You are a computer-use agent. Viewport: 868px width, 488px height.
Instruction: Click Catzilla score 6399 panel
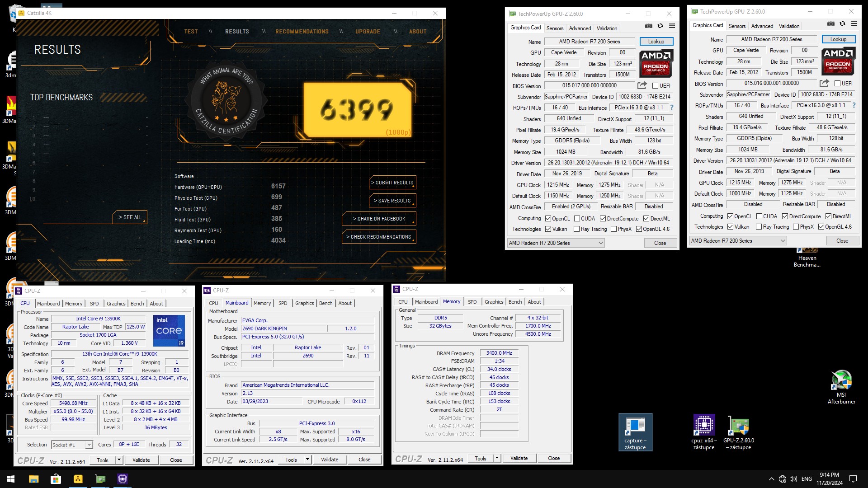pos(357,109)
